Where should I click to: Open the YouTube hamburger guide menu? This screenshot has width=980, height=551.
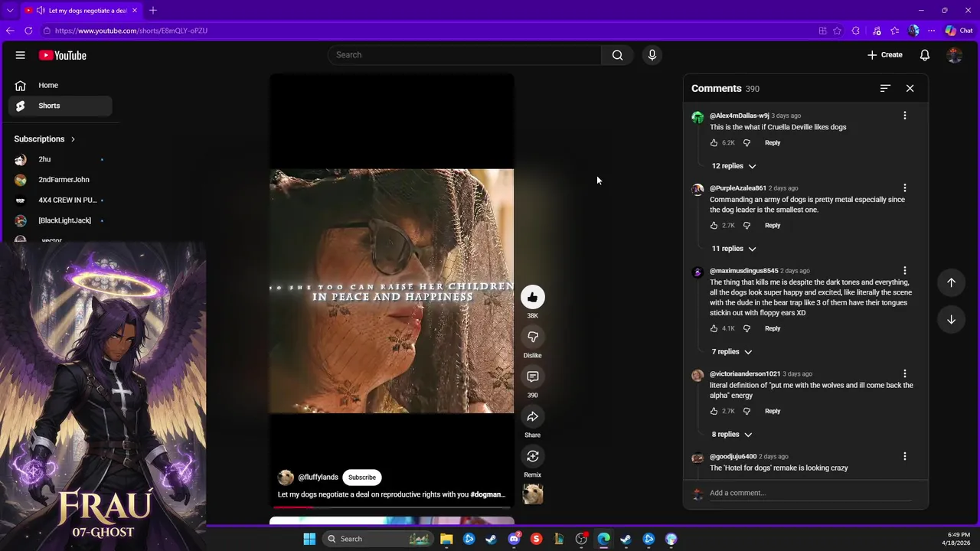tap(21, 55)
